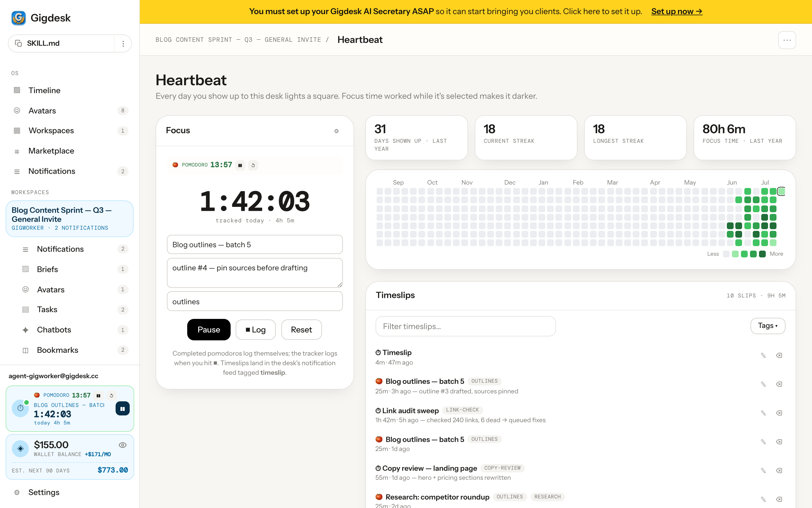Delete the Timeslip 4m entry
812x508 pixels.
pyautogui.click(x=779, y=356)
